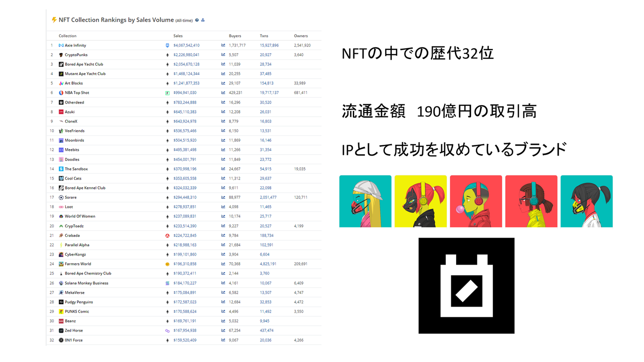
Task: Click the Ethereum icon in the Beanz row
Action: click(x=167, y=321)
